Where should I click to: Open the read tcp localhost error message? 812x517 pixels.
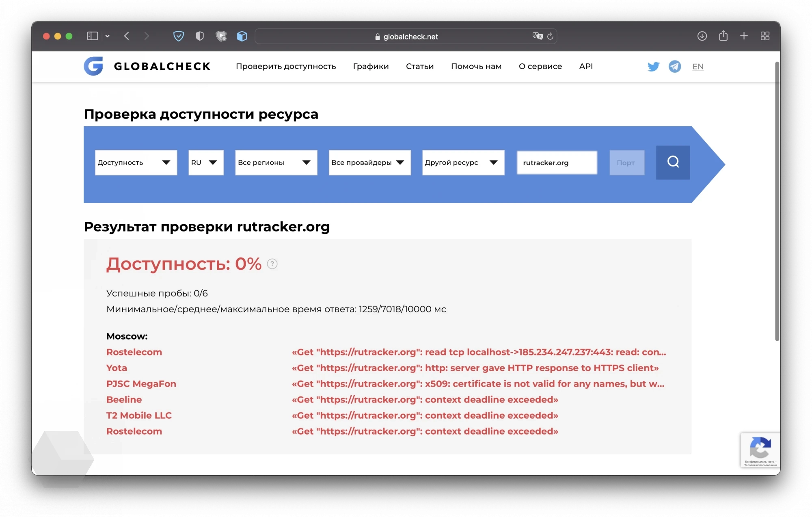point(479,352)
